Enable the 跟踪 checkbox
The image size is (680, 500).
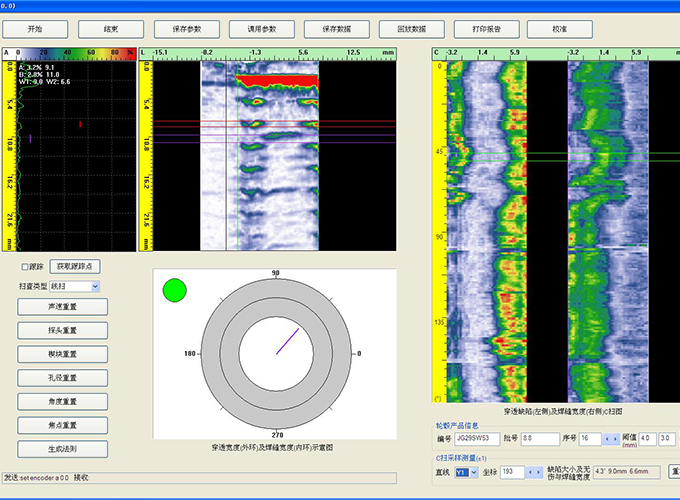point(26,267)
